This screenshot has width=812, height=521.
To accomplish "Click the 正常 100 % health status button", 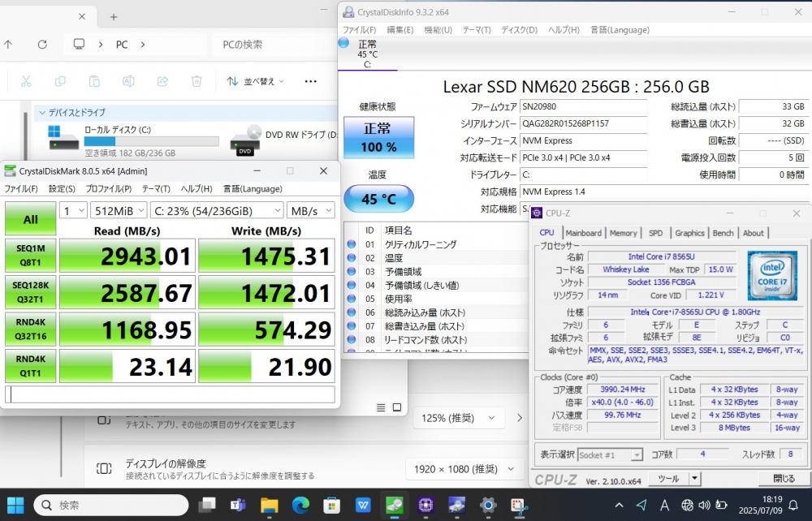I will click(x=379, y=137).
